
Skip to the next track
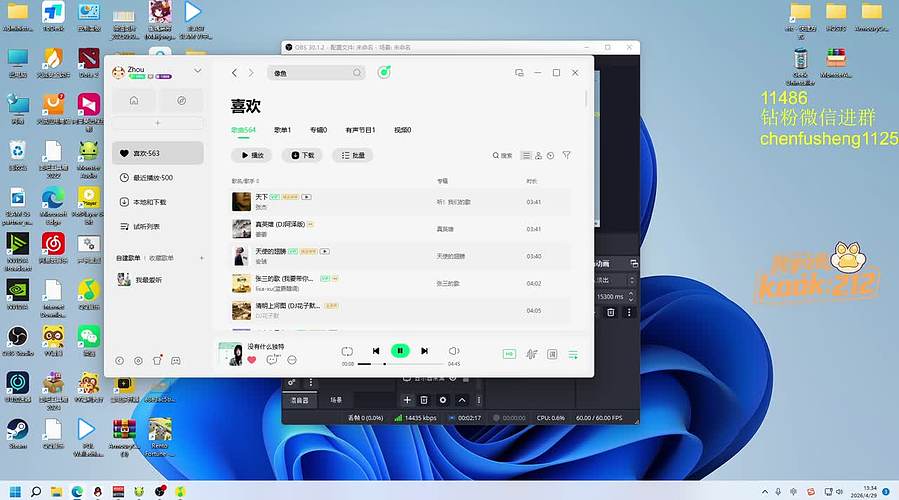424,351
